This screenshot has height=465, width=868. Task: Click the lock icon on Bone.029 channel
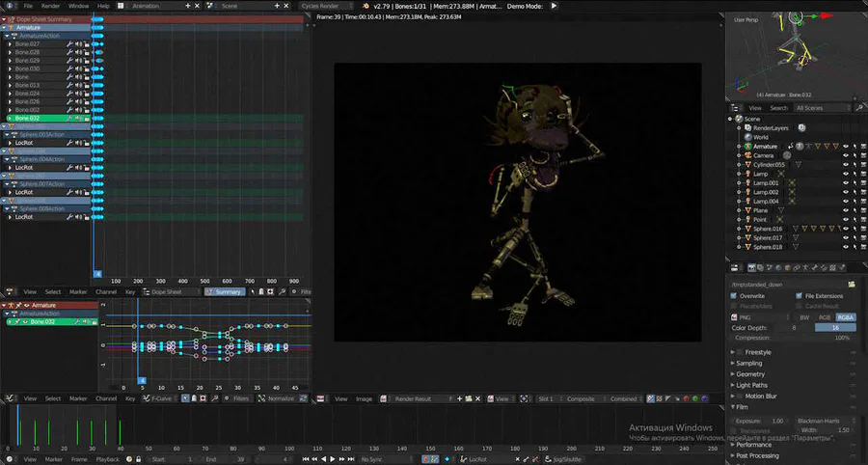86,61
